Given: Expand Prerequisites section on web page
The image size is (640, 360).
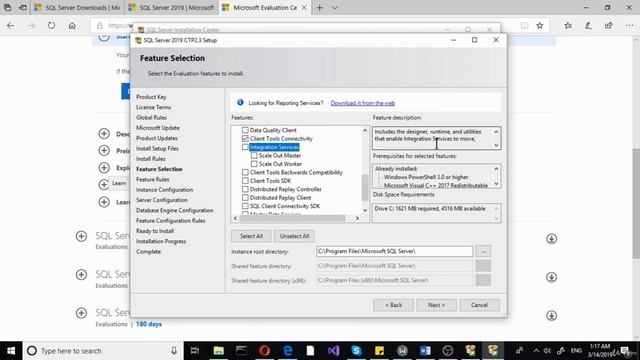Looking at the screenshot, I should [104, 150].
